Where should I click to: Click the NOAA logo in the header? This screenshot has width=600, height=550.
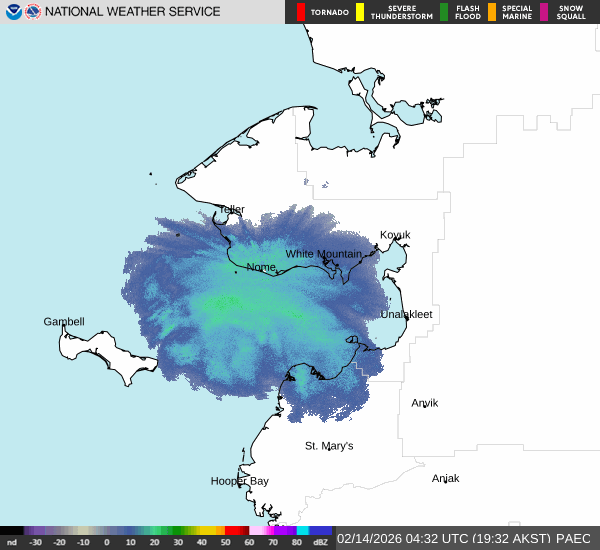click(13, 12)
